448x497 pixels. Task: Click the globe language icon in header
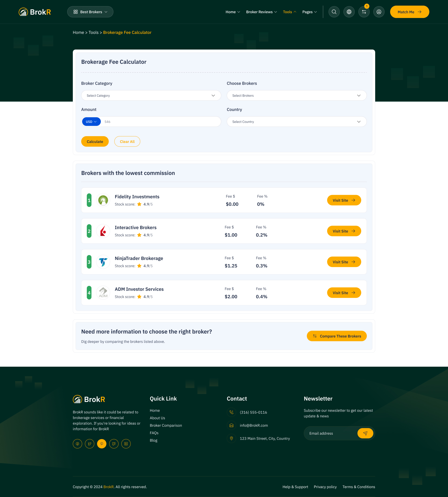point(349,12)
